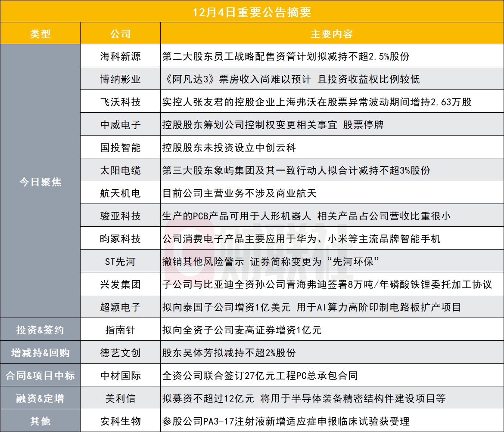The width and height of the screenshot is (504, 432).
Task: Select company name 中威电子
Action: (x=120, y=125)
